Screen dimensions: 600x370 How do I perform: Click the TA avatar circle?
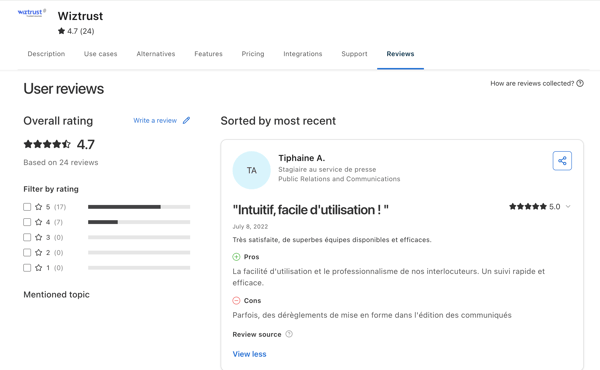[x=251, y=170]
